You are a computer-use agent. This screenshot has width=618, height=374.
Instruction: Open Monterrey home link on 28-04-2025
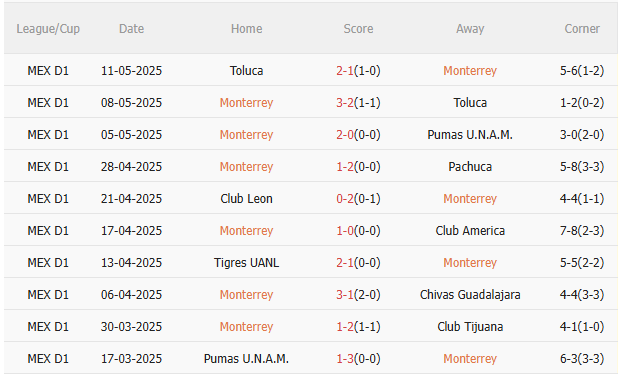(x=246, y=166)
